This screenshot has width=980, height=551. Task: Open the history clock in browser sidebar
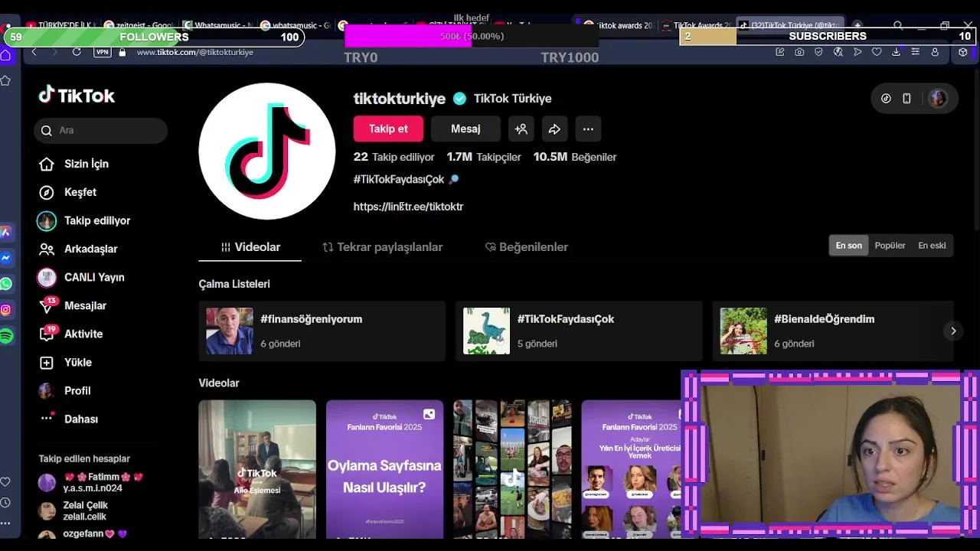(x=5, y=503)
